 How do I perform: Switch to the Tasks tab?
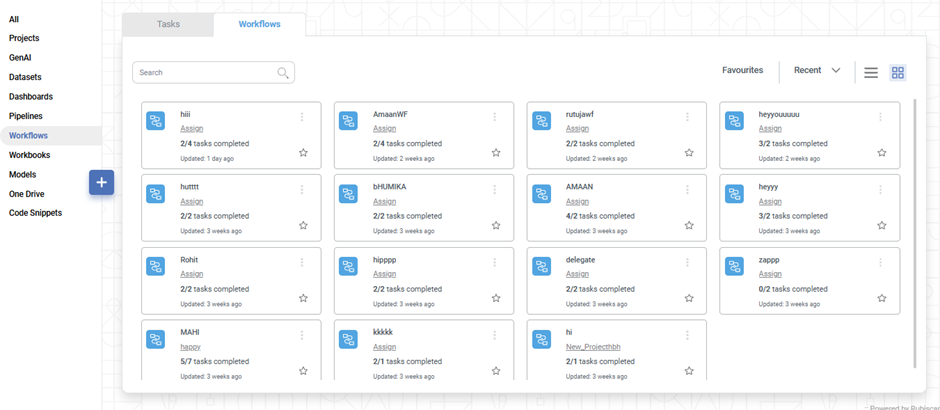(168, 24)
